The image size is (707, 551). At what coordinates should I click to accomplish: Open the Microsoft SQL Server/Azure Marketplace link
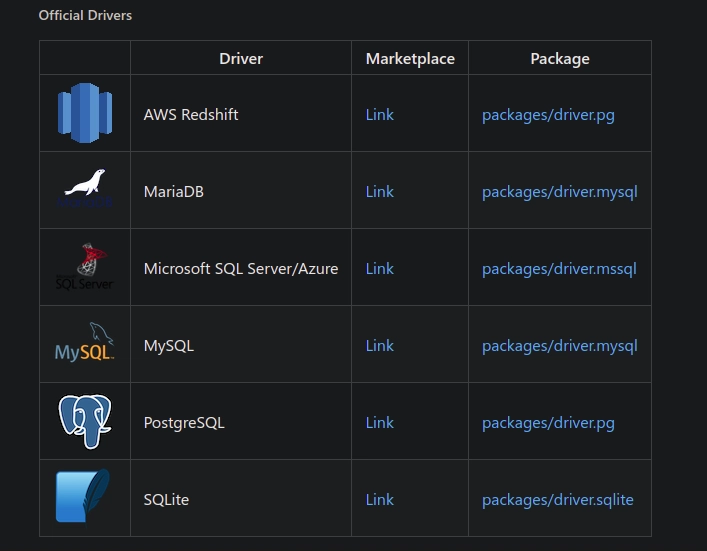(380, 269)
